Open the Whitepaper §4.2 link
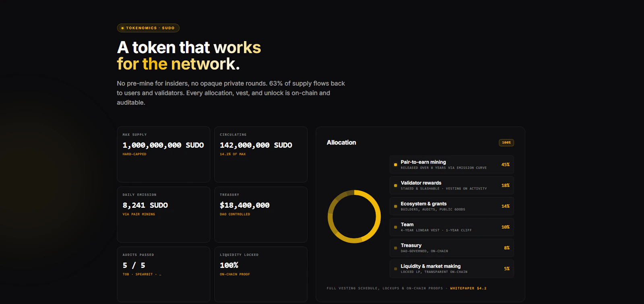 [x=468, y=288]
